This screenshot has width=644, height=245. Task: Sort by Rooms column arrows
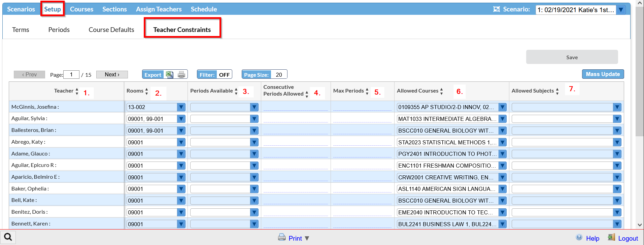[146, 91]
